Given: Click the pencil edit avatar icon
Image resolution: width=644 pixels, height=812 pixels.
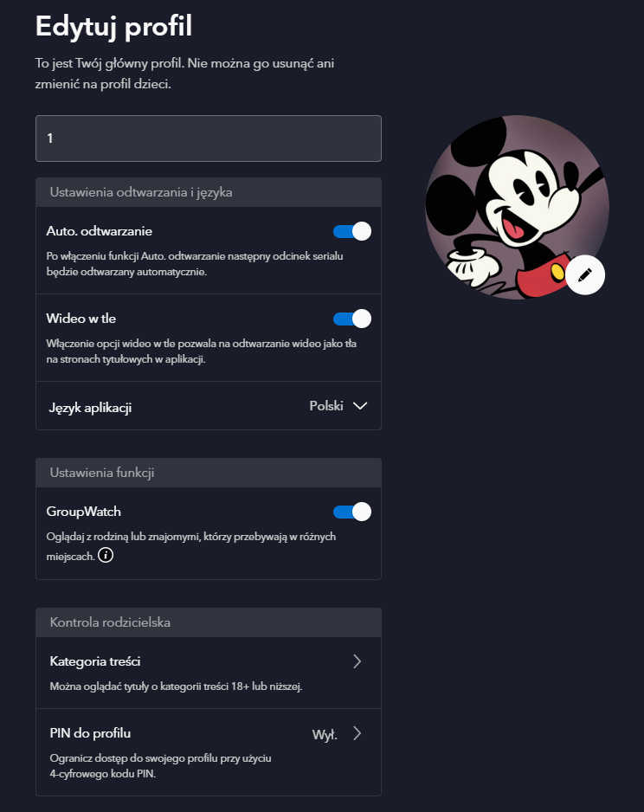Looking at the screenshot, I should click(585, 275).
